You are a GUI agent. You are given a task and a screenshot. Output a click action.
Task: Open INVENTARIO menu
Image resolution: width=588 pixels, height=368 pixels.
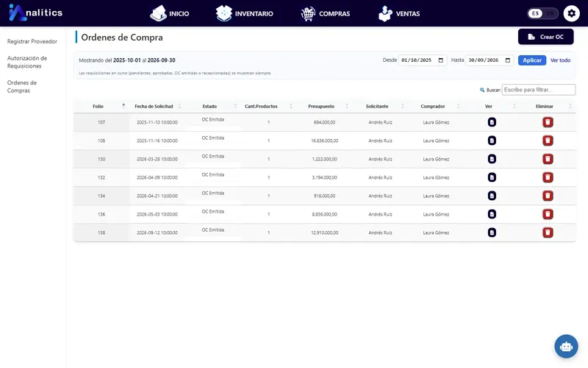click(x=245, y=13)
